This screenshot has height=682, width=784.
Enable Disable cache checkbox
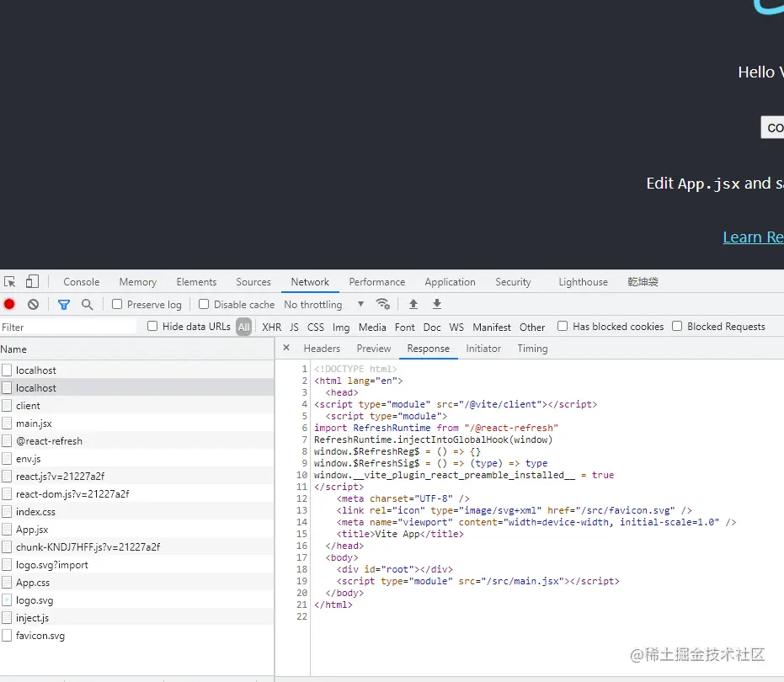click(204, 304)
